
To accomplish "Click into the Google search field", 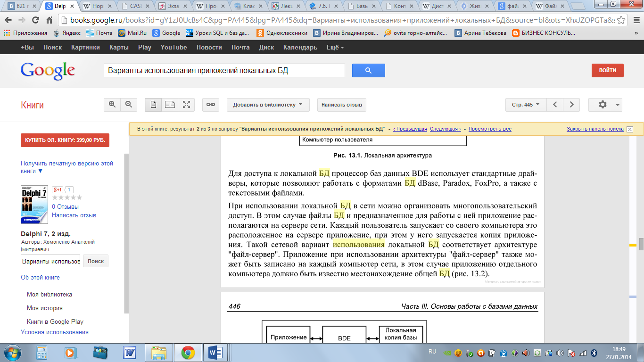I will [224, 71].
